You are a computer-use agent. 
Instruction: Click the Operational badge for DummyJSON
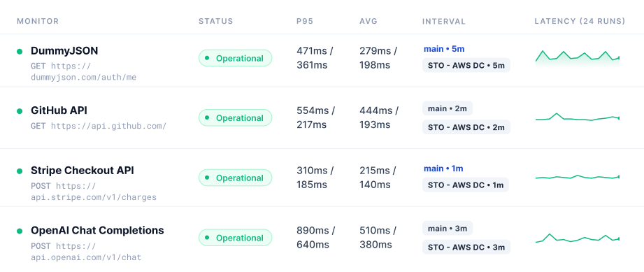pos(236,58)
